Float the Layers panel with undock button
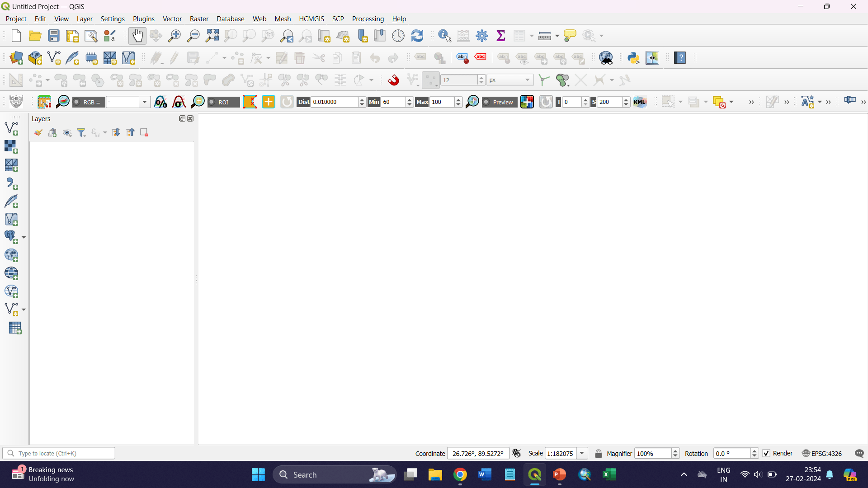868x488 pixels. [x=182, y=118]
